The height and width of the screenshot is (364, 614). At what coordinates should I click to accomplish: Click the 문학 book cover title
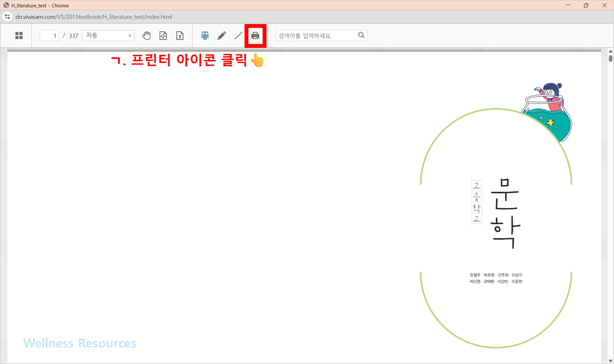[505, 213]
